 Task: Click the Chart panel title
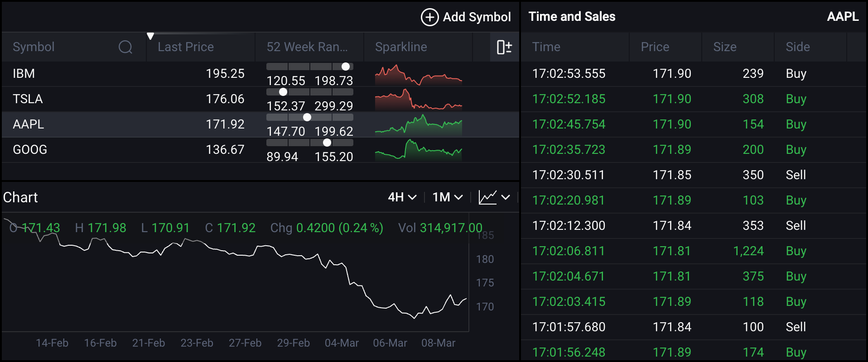coord(20,197)
